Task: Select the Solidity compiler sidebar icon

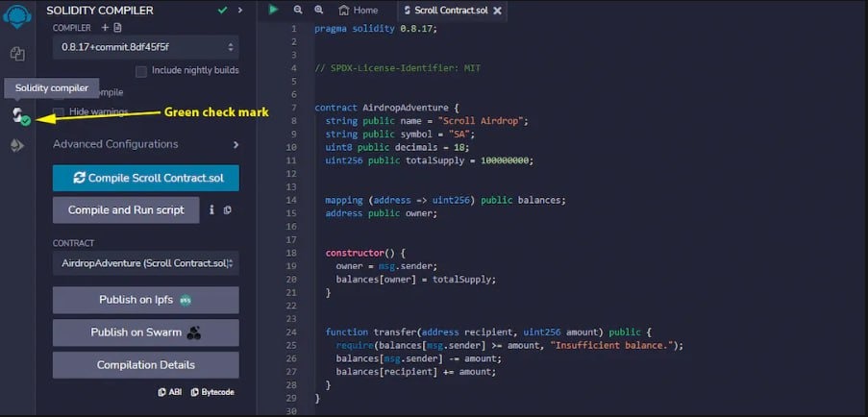Action: point(19,115)
